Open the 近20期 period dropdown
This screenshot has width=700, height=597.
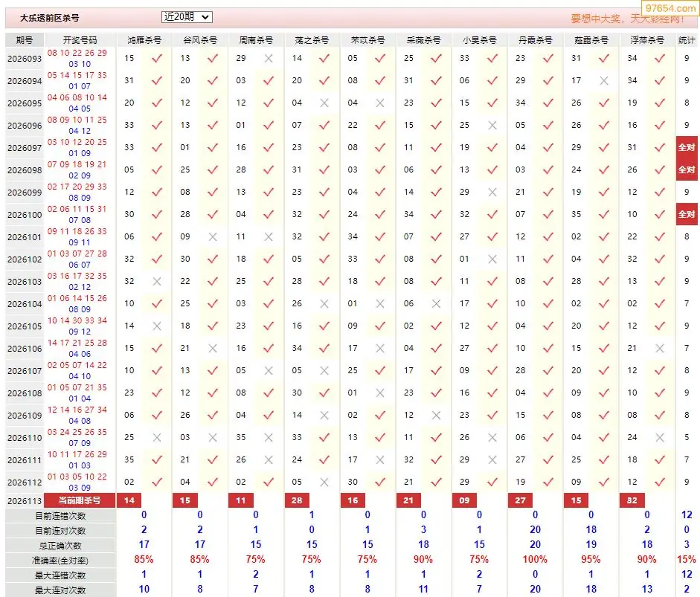click(187, 17)
